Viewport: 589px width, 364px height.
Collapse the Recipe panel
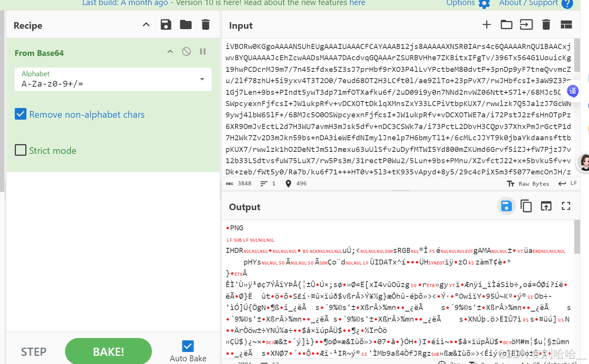point(146,24)
